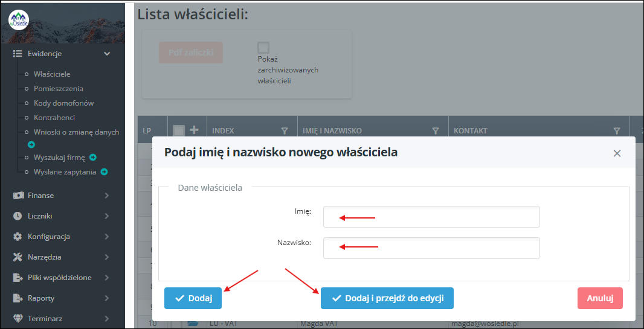This screenshot has height=329, width=644.
Task: Toggle Pokaż zarchiwizowanych właścicieli checkbox
Action: tap(263, 48)
